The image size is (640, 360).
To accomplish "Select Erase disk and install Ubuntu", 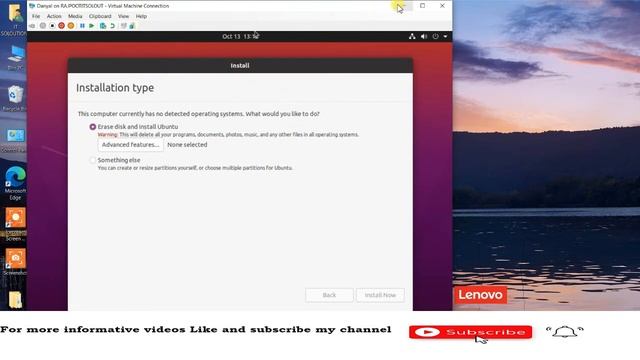I will tap(93, 127).
